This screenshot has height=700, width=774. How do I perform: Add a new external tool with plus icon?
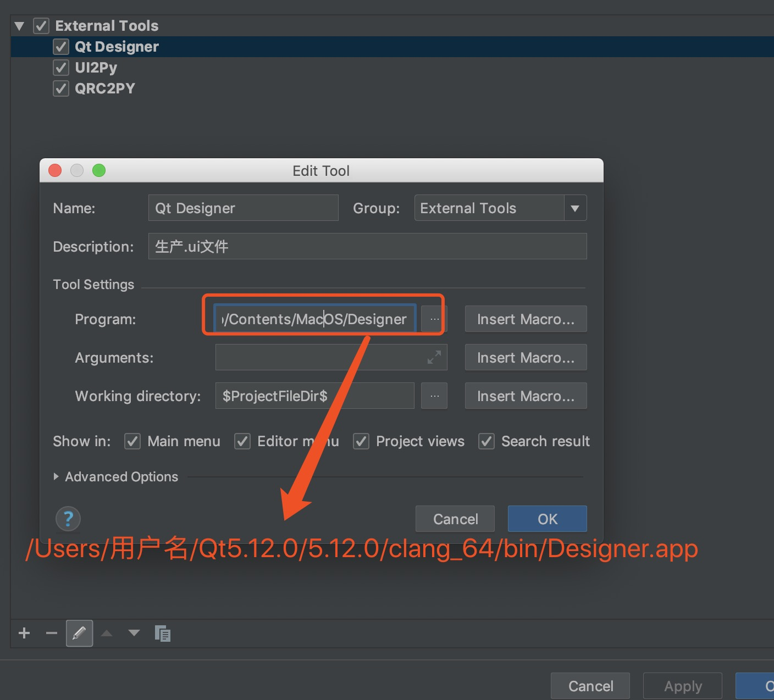24,633
